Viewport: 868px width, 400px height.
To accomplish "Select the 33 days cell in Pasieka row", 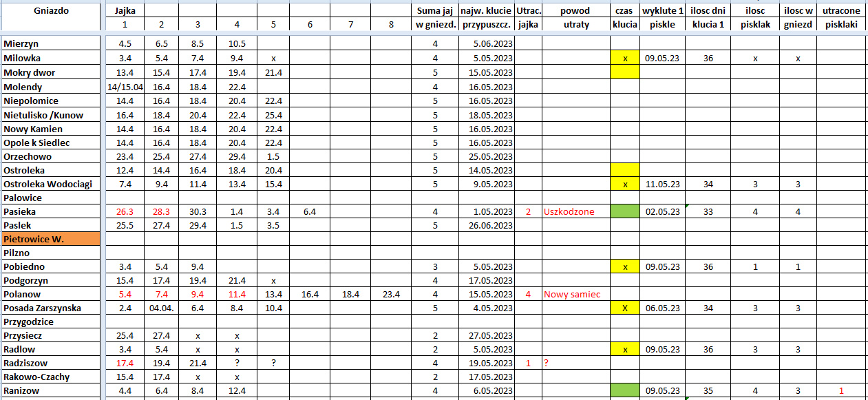I will pyautogui.click(x=708, y=211).
